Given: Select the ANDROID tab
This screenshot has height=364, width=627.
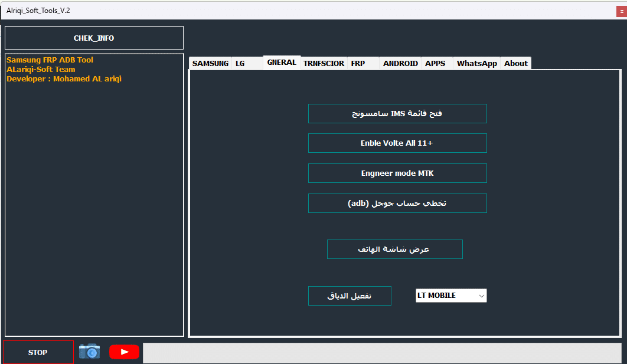Looking at the screenshot, I should 400,63.
